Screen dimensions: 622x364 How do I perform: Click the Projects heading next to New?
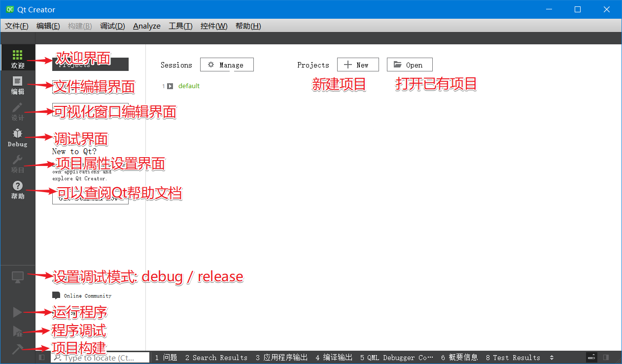point(313,65)
